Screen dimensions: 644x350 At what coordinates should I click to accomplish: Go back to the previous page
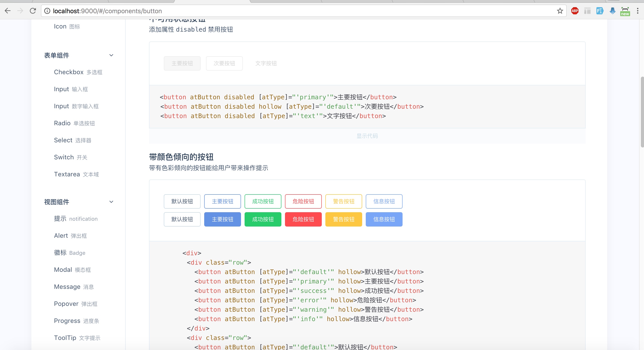[8, 11]
